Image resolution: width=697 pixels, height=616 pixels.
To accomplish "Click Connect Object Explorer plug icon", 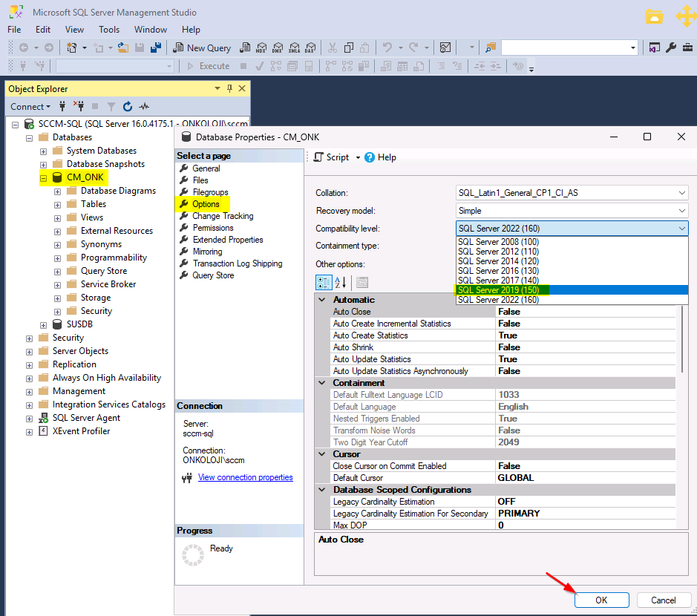I will [62, 106].
